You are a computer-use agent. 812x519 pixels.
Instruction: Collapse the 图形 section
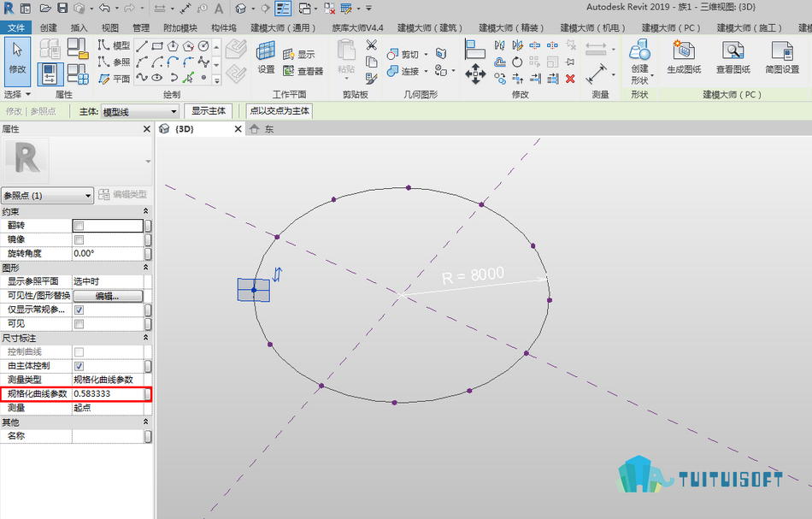coord(145,268)
